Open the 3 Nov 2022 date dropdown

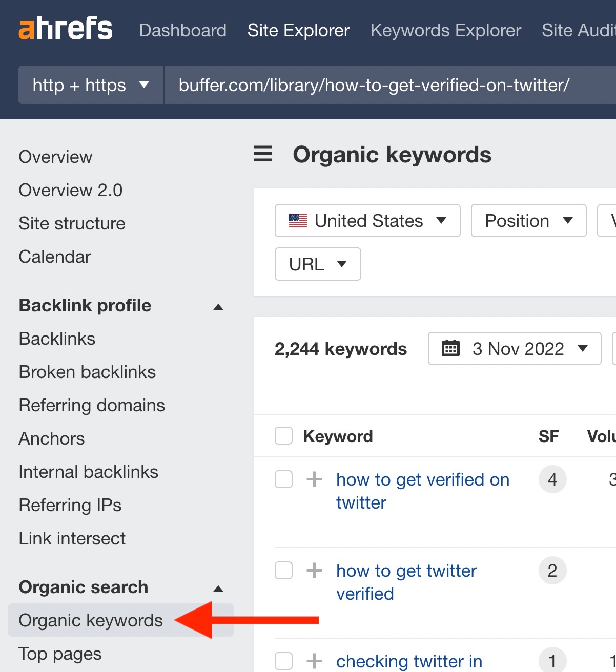tap(515, 349)
